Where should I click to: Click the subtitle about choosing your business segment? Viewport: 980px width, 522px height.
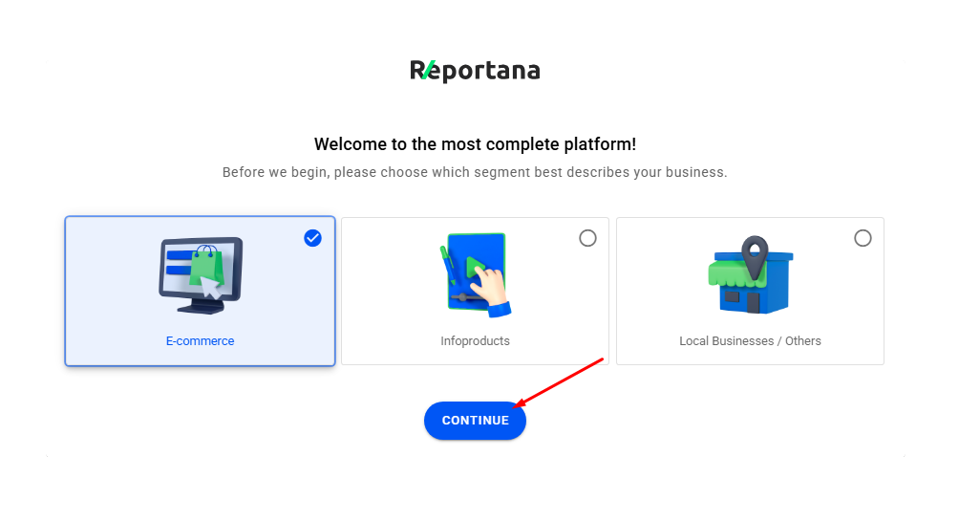click(475, 173)
